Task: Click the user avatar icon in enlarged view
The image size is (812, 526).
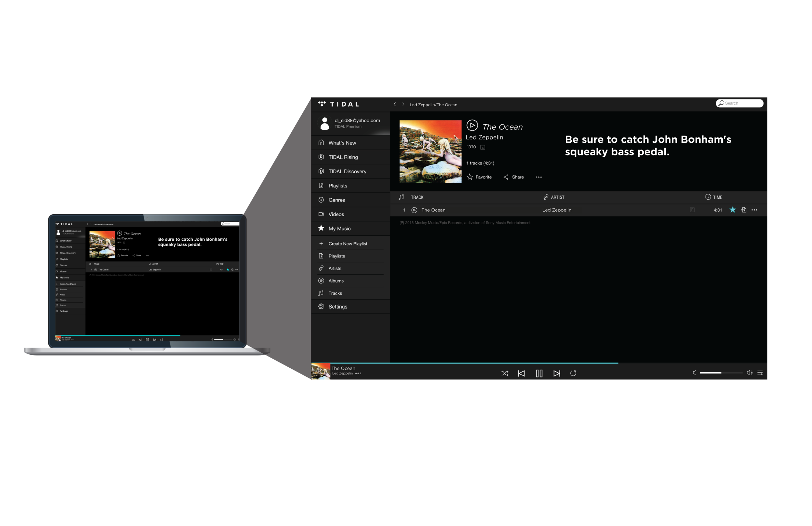Action: [325, 123]
